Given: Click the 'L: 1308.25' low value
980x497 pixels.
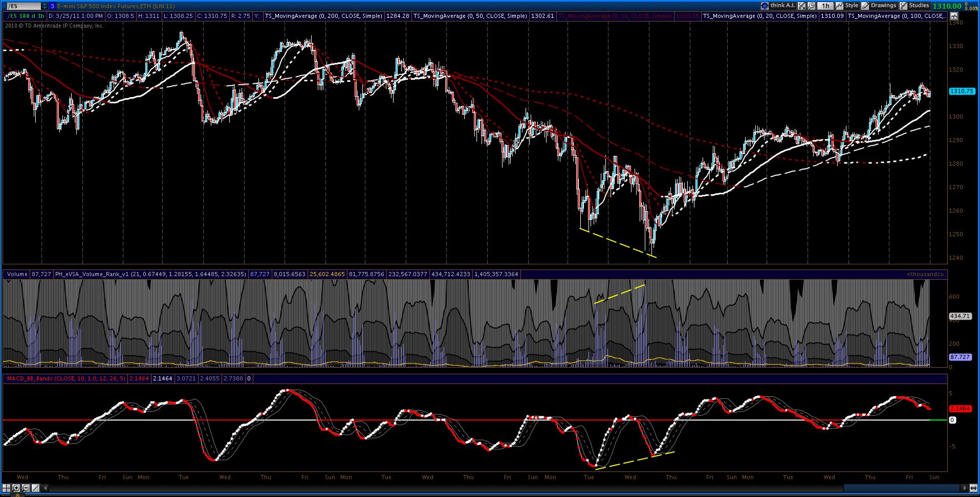Looking at the screenshot, I should pyautogui.click(x=178, y=16).
